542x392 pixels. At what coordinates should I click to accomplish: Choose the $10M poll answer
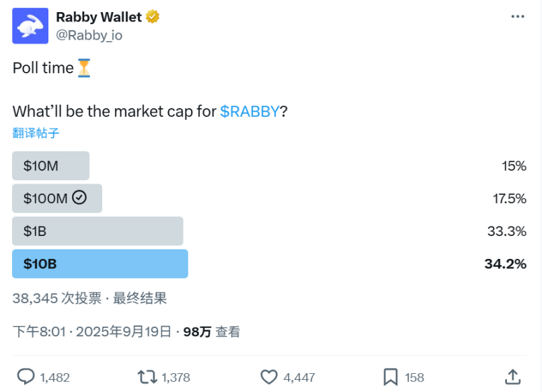(50, 165)
